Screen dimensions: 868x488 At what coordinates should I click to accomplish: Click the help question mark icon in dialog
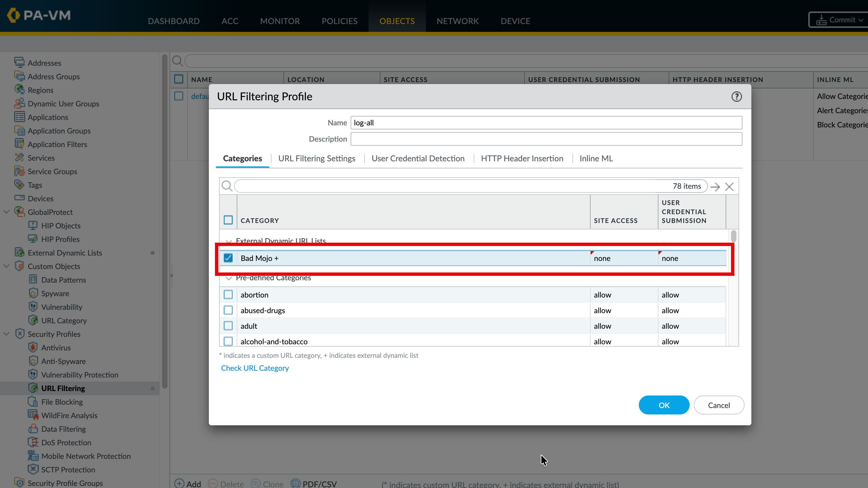click(x=736, y=97)
